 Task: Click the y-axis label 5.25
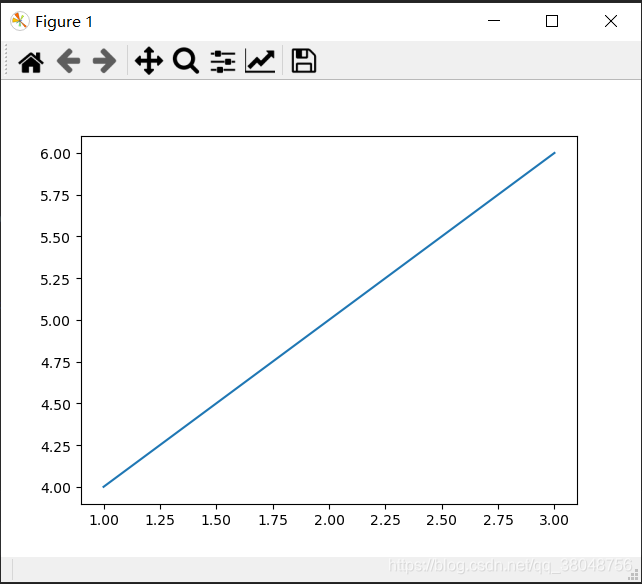point(55,280)
